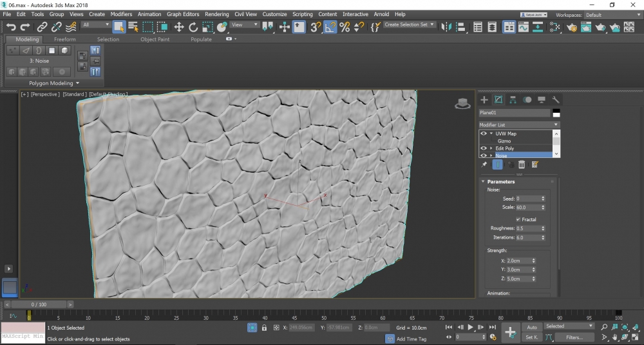Uncheck the Fractal checkbox
Screen dimensions: 644x345
[518, 219]
